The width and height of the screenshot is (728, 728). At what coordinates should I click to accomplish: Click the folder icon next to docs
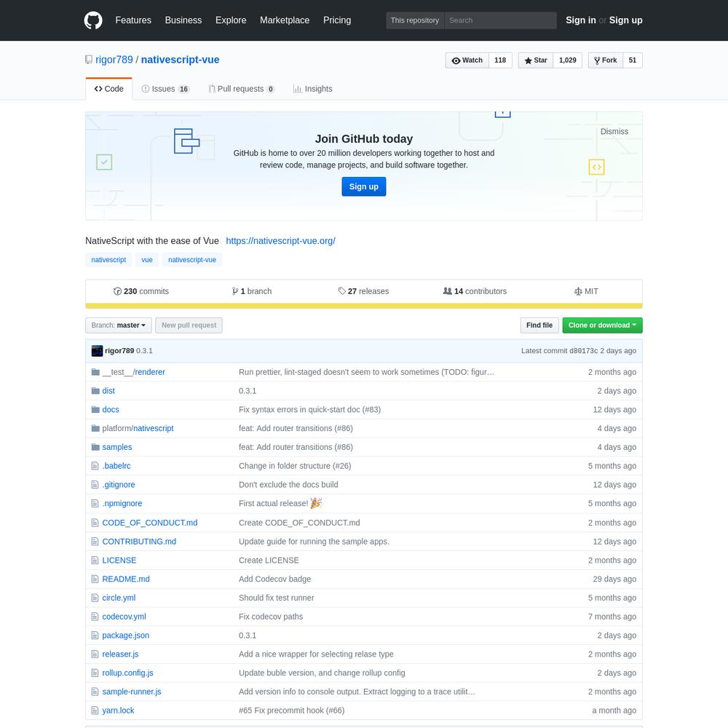(x=95, y=409)
